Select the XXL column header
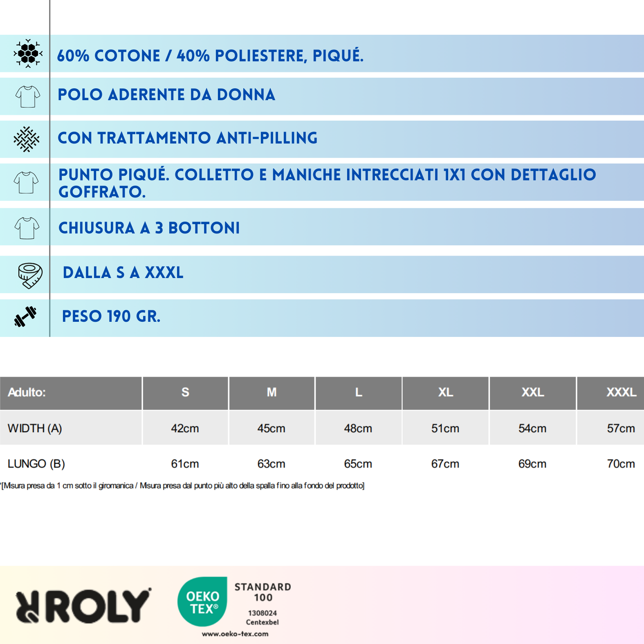 point(532,393)
